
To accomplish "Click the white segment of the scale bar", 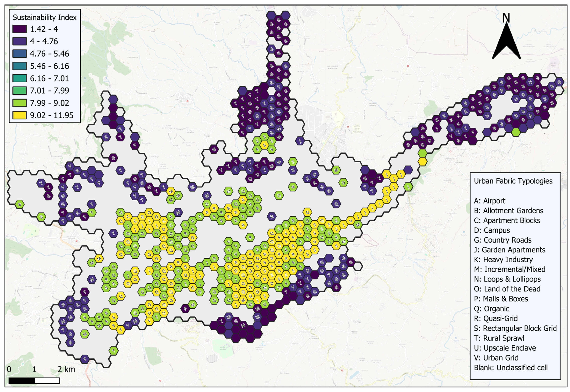I will tap(47, 381).
